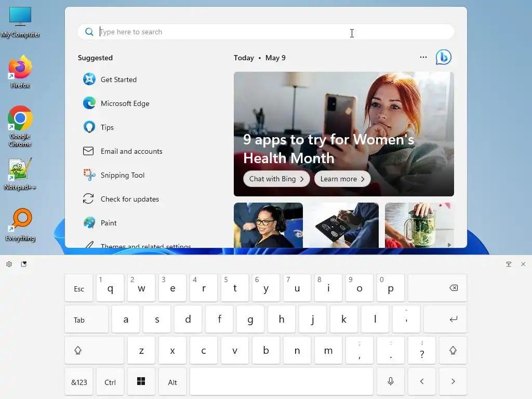The width and height of the screenshot is (532, 399).
Task: Open the news thumbnail of woman with glasses
Action: click(269, 225)
